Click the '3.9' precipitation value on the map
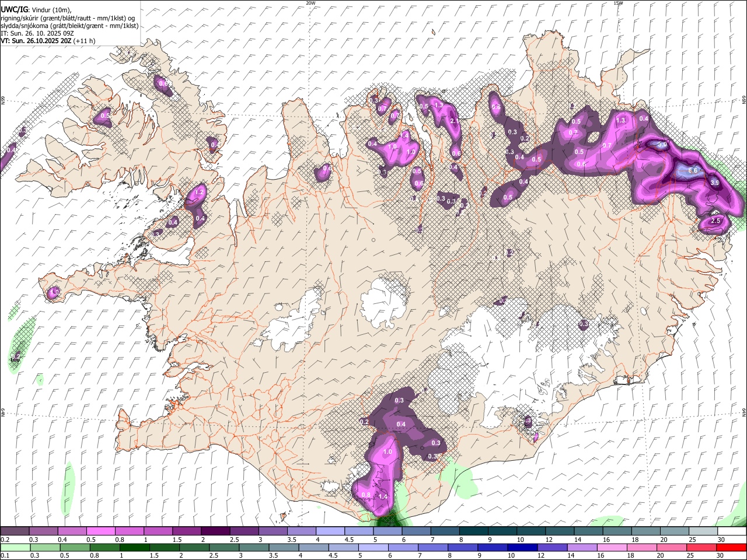The height and width of the screenshot is (560, 747). point(714,183)
